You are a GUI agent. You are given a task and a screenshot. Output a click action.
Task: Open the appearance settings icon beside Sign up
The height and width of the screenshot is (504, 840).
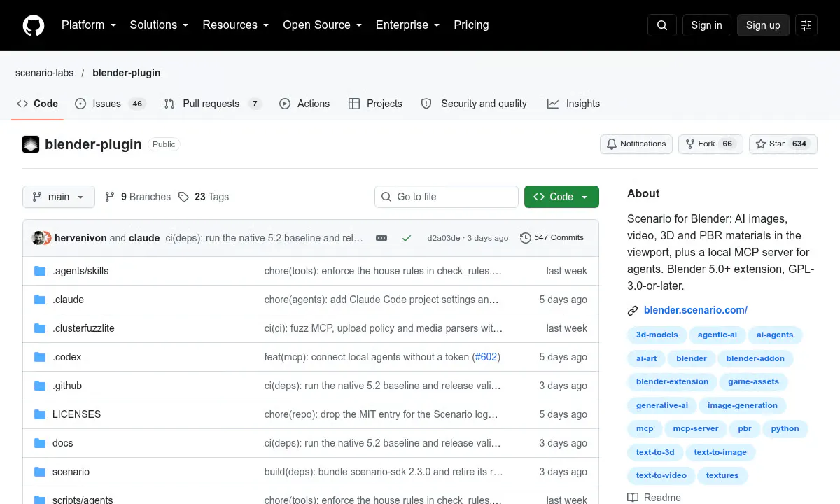click(806, 25)
